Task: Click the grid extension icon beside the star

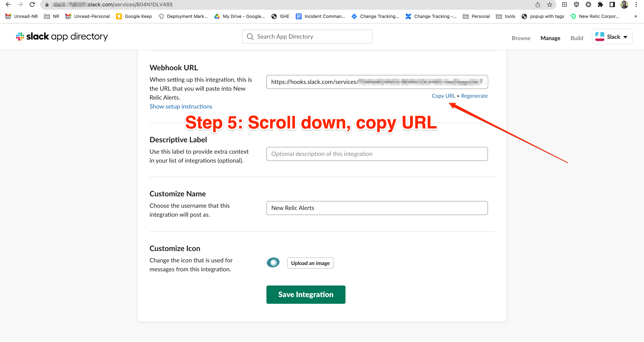Action: coord(565,4)
